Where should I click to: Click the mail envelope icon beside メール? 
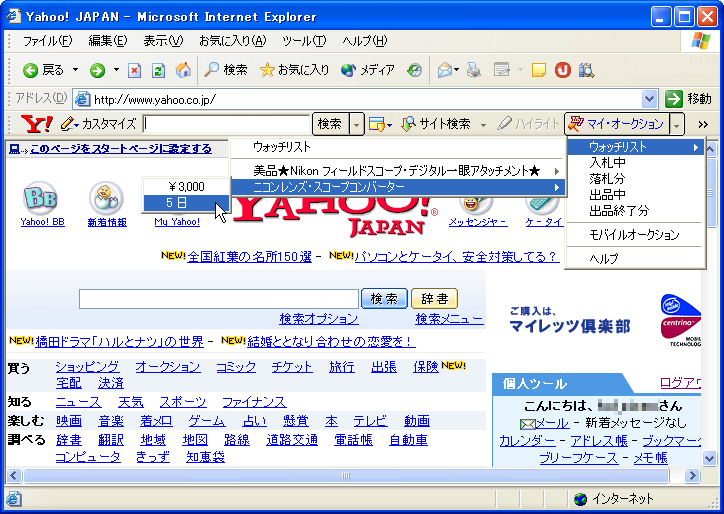coord(527,423)
